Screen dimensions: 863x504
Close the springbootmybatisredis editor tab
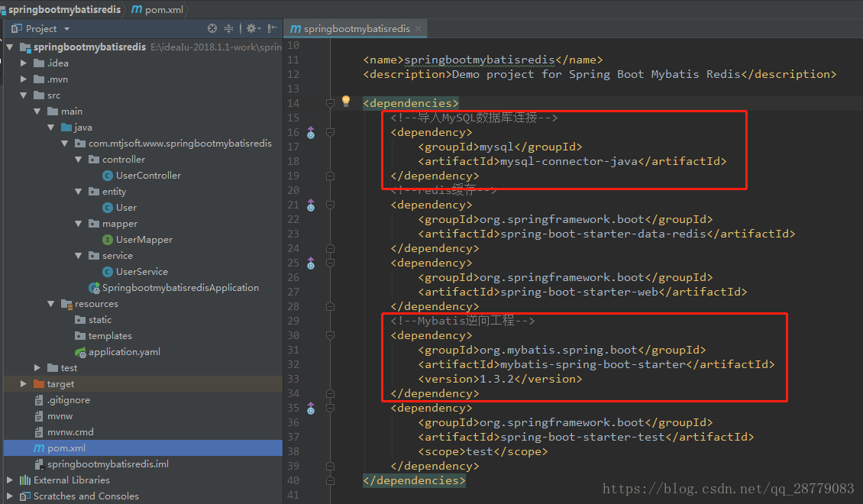coord(419,28)
